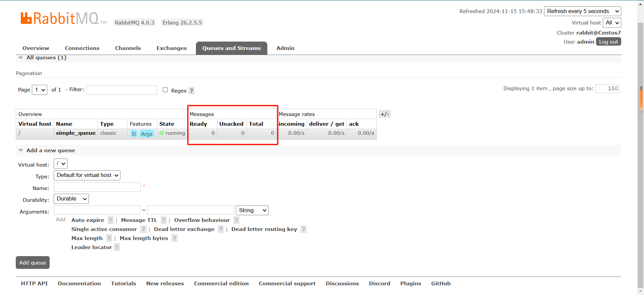This screenshot has height=295, width=644.
Task: Toggle the +/- columns selector
Action: [385, 114]
